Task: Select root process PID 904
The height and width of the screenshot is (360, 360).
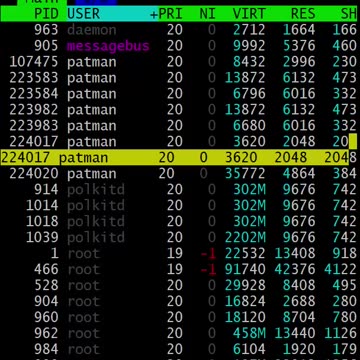Action: click(180, 301)
